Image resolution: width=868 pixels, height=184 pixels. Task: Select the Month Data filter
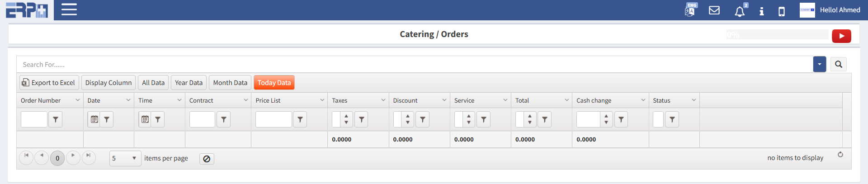[230, 83]
